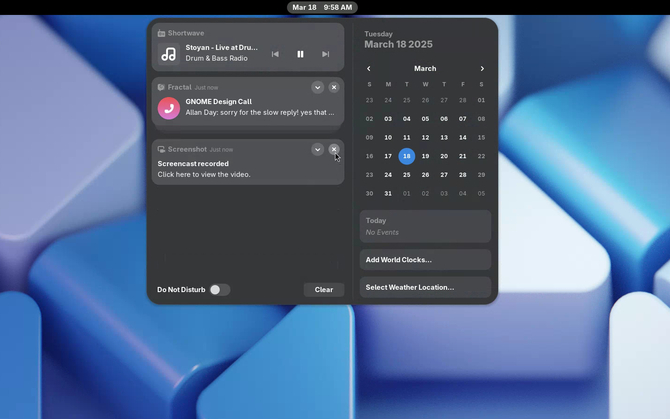Select today, March 18, in calendar
670x419 pixels.
coord(407,156)
